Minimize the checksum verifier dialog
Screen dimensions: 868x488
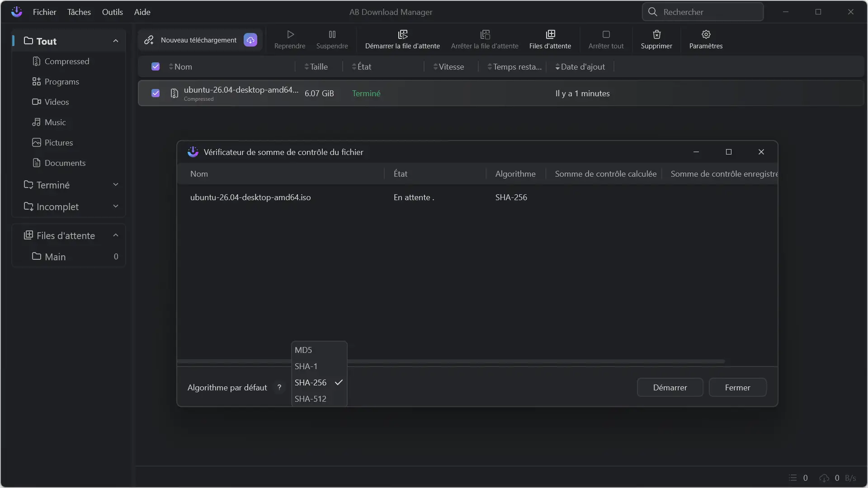click(696, 152)
